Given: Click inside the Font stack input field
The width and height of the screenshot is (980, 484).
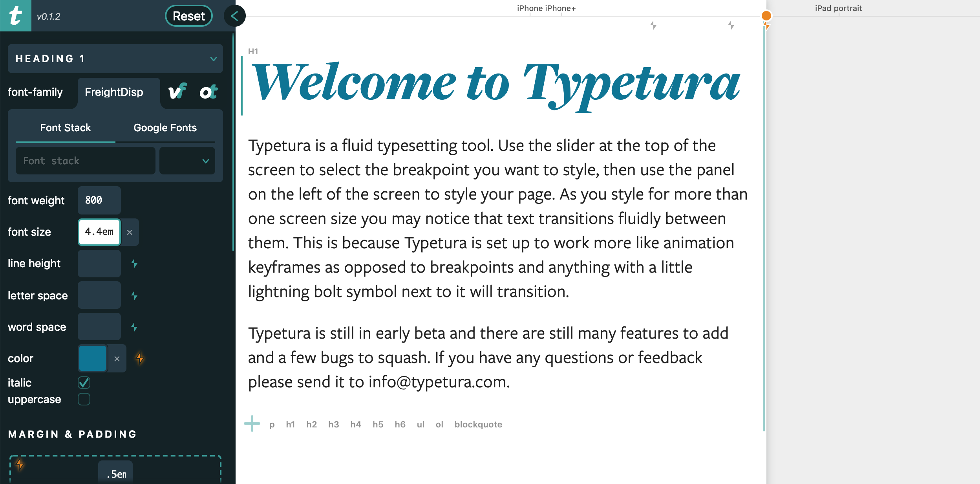Looking at the screenshot, I should tap(85, 161).
